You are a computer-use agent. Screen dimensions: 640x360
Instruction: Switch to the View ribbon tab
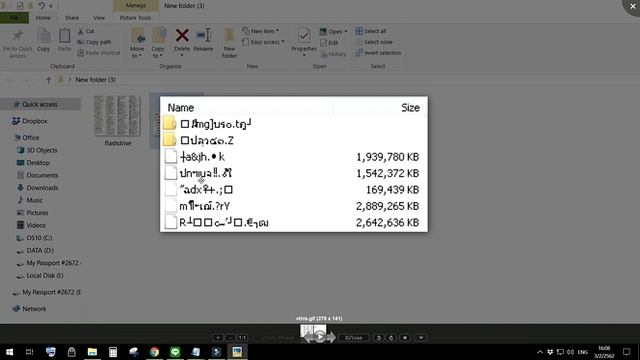(x=99, y=18)
